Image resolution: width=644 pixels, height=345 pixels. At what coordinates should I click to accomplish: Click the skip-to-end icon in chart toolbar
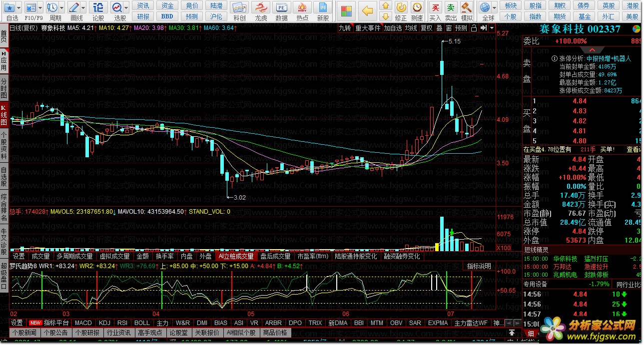click(x=483, y=28)
